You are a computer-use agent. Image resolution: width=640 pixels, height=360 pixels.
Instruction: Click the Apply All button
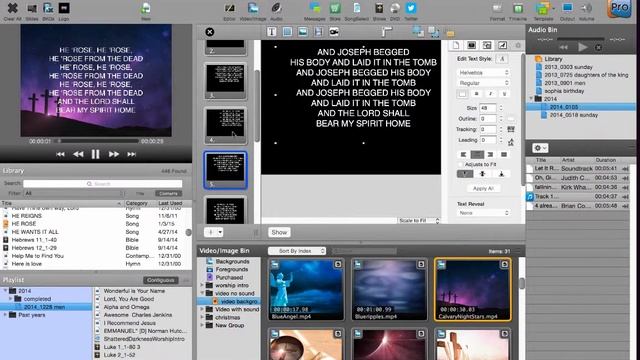coord(483,189)
